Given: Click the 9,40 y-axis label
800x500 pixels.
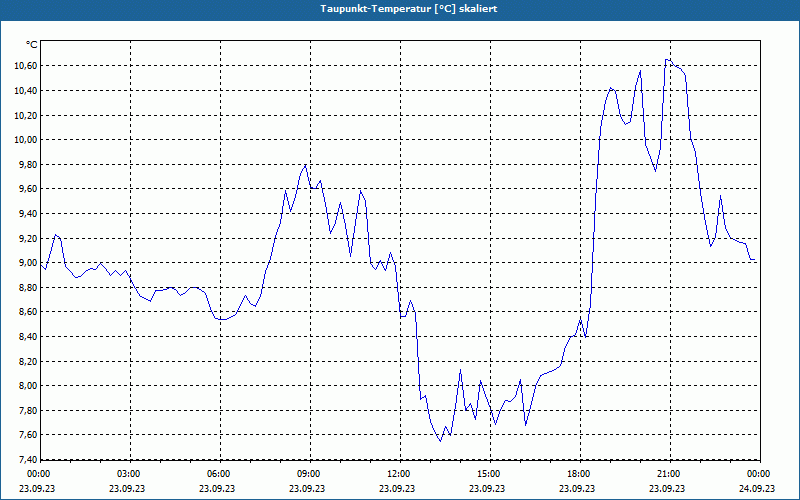Looking at the screenshot, I should click(27, 214).
